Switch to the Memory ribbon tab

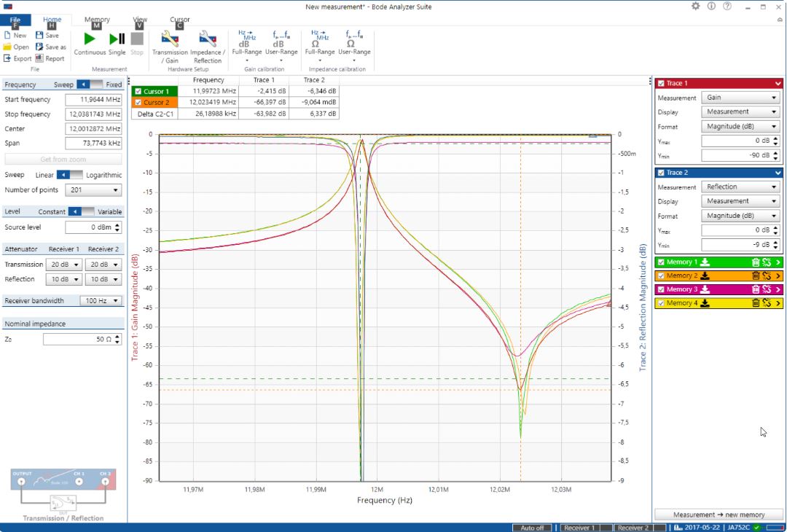coord(97,20)
